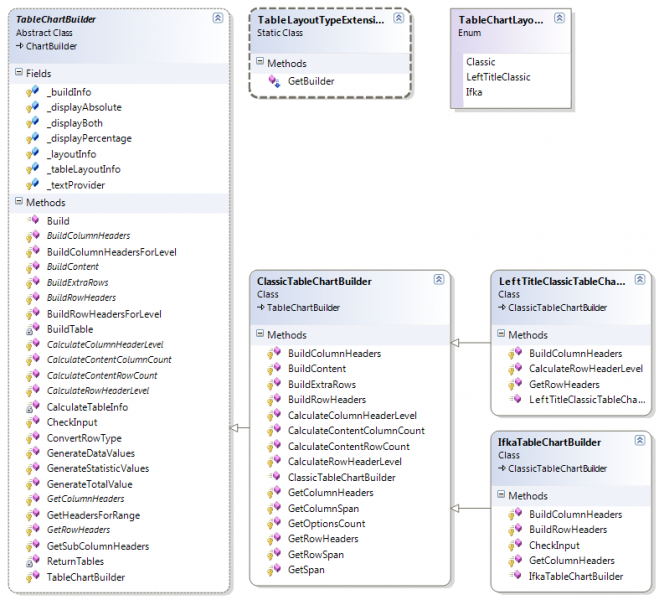Click the _buildInfo field icon
Screen dimensions: 659x600
31,92
